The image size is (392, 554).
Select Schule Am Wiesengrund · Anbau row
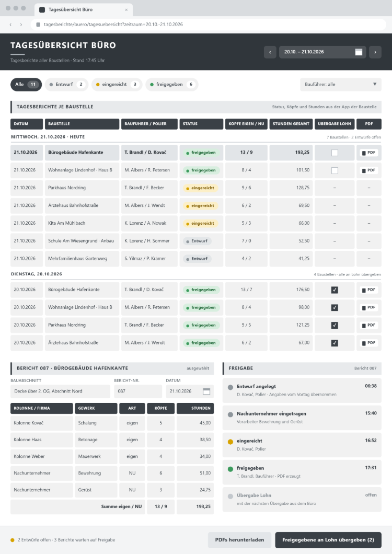(196, 241)
